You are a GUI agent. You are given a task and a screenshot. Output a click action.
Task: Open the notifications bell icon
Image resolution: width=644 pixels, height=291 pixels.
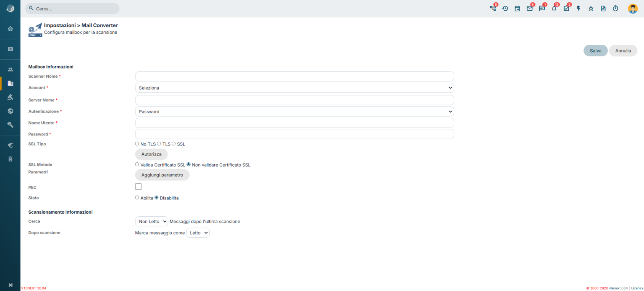(x=554, y=8)
